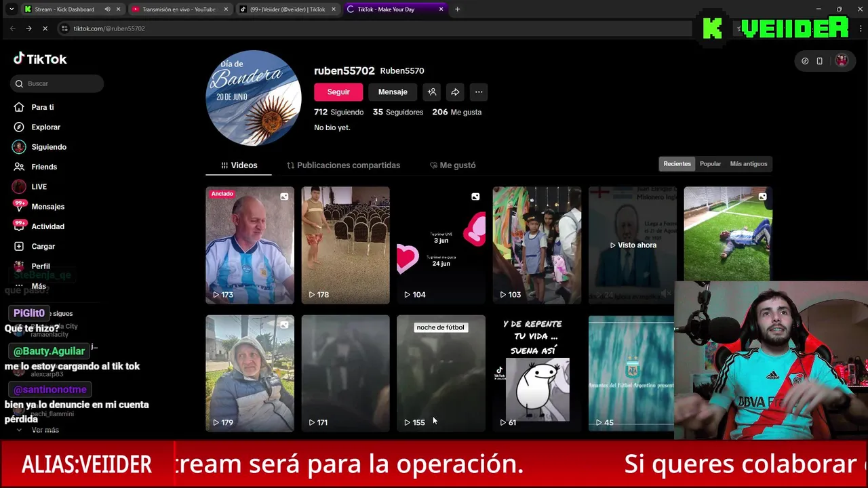
Task: Stop page loading with the X button
Action: (x=45, y=28)
